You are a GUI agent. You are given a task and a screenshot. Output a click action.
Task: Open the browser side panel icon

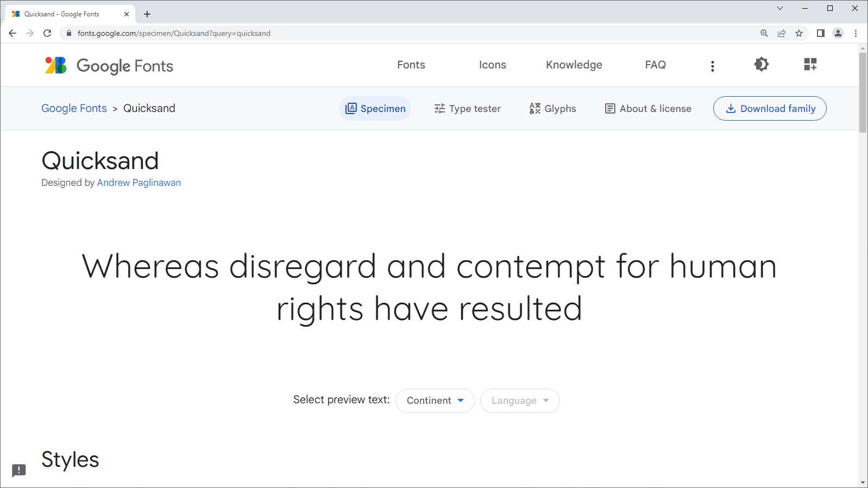click(820, 33)
